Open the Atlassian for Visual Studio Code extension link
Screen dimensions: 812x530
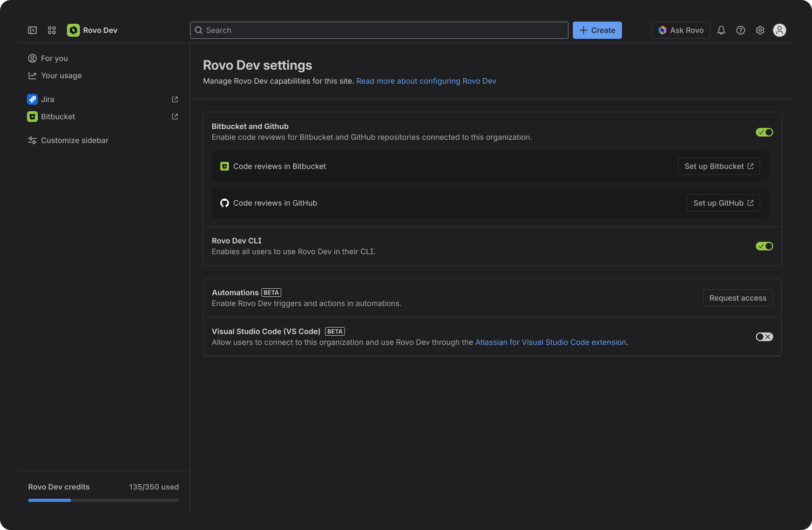551,342
